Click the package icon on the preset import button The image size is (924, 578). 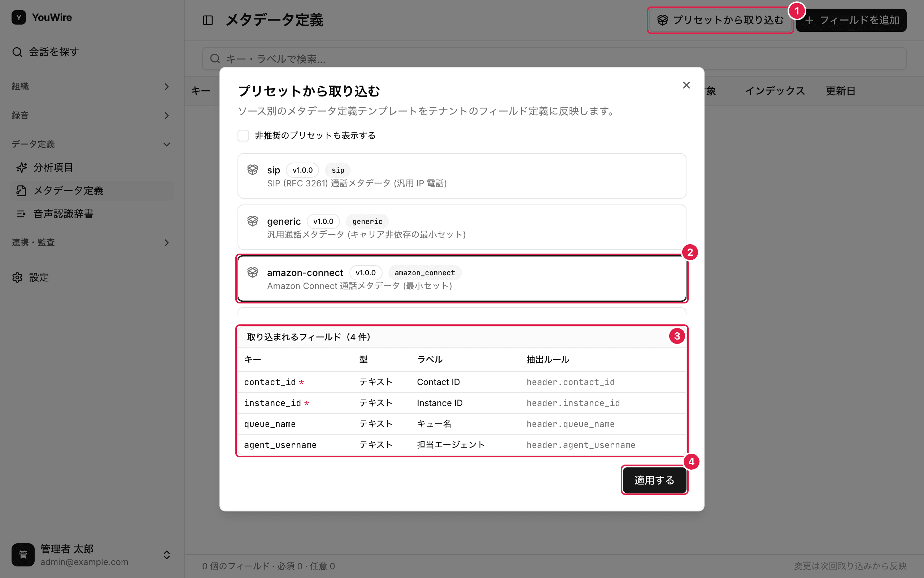click(662, 20)
